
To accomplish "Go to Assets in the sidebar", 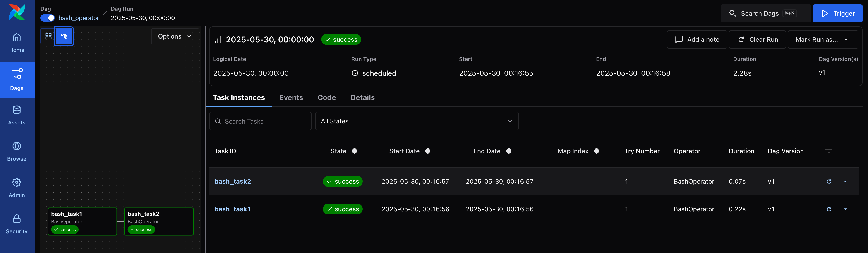I will point(17,115).
